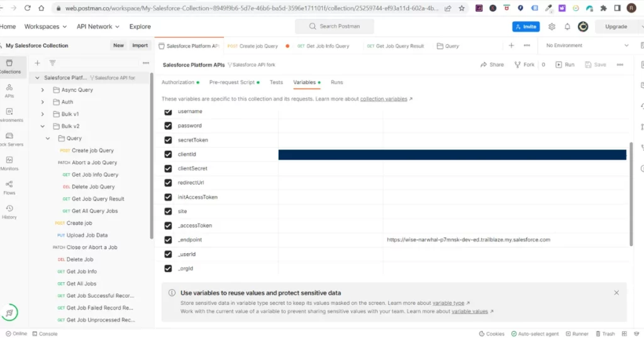Click the variables table vertical scrollbar
Viewport: 644px width, 338px height.
(x=631, y=194)
